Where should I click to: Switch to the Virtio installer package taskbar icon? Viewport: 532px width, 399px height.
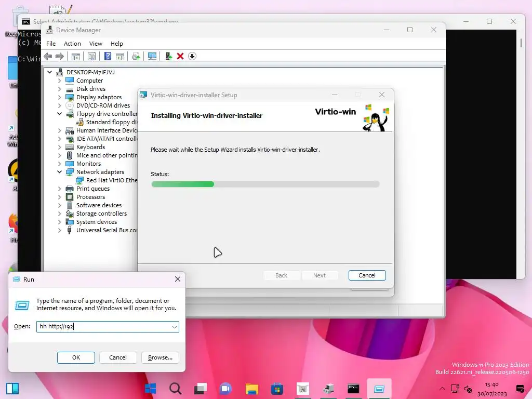pyautogui.click(x=303, y=389)
